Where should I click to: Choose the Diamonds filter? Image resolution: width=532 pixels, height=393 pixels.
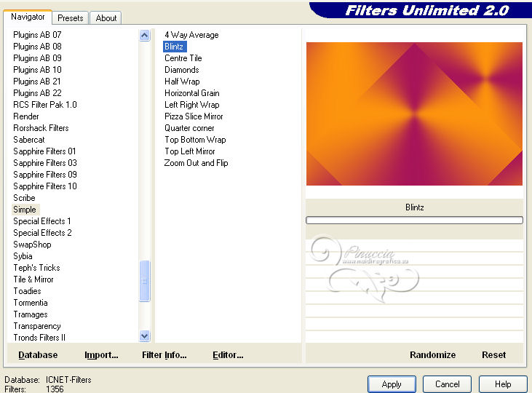pos(182,70)
